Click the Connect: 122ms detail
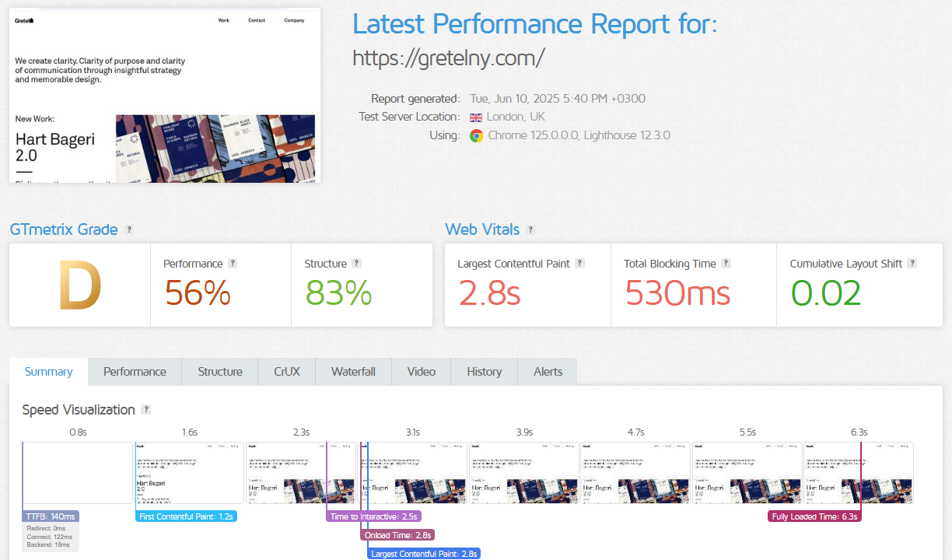The width and height of the screenshot is (952, 560). 50,537
